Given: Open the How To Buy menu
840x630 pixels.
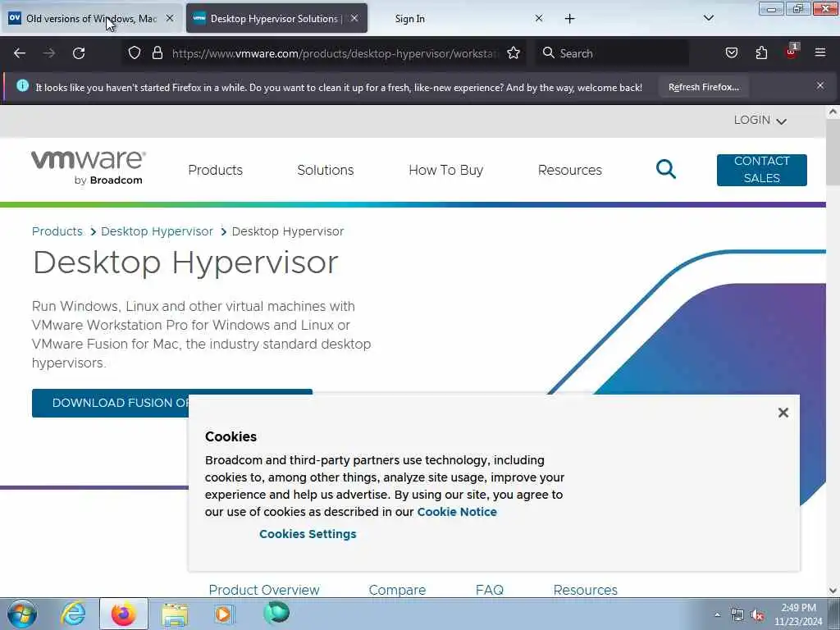Looking at the screenshot, I should (445, 170).
